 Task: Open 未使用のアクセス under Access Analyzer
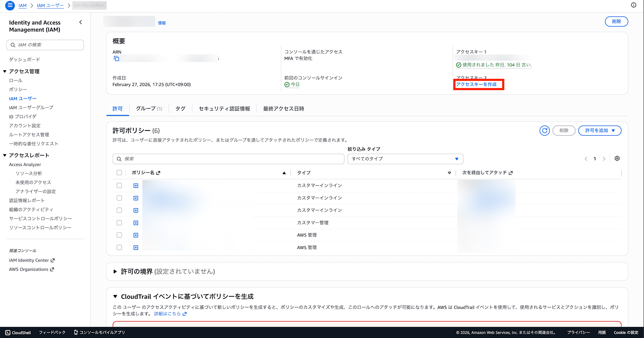pos(33,182)
